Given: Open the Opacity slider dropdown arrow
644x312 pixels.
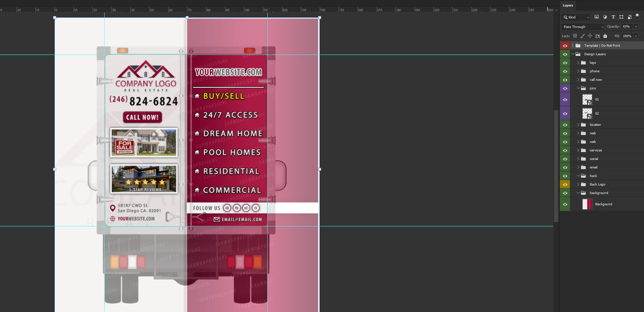Looking at the screenshot, I should [x=636, y=27].
